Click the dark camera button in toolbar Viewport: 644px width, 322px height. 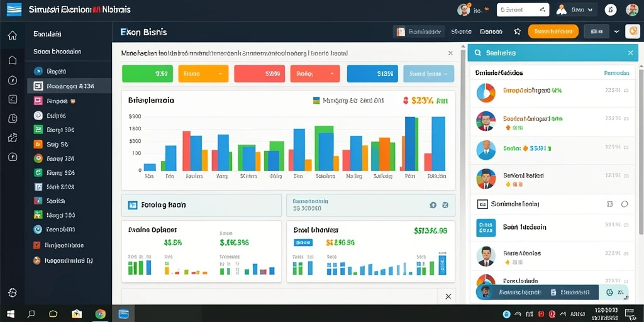tap(596, 31)
